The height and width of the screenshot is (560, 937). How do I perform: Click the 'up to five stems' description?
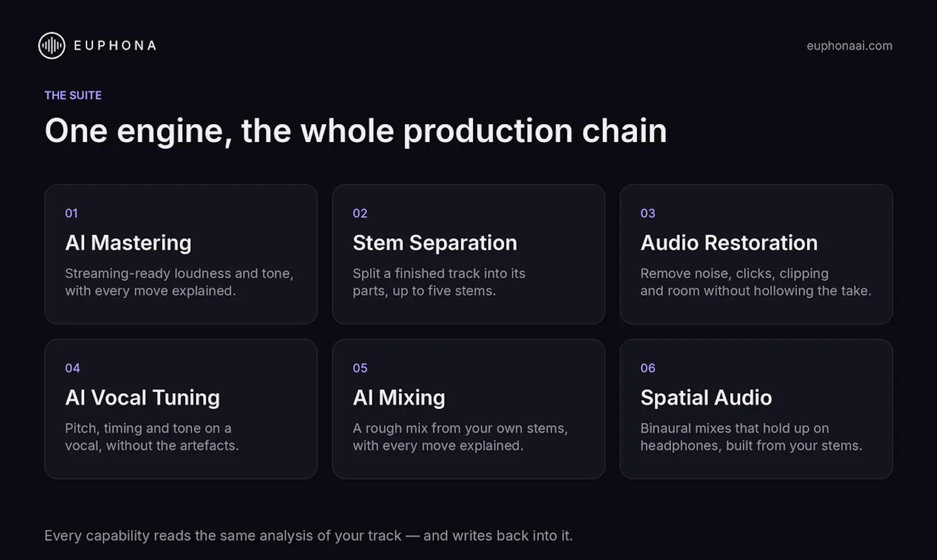tap(439, 282)
